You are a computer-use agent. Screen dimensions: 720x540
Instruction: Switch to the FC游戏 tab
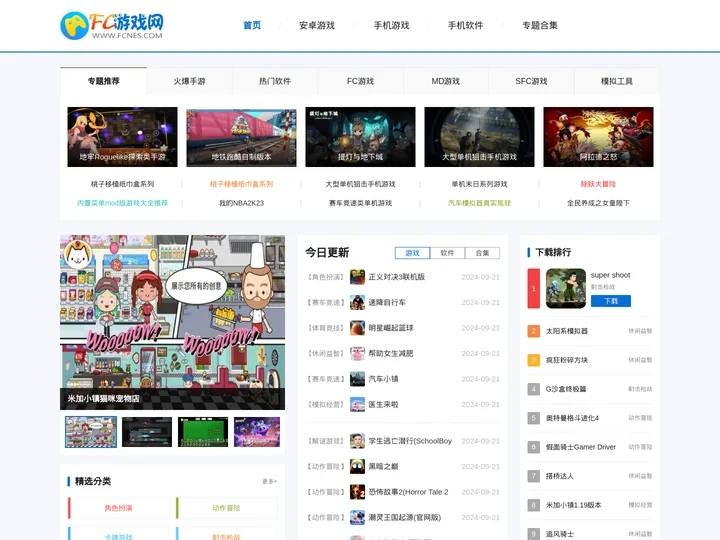tap(360, 81)
